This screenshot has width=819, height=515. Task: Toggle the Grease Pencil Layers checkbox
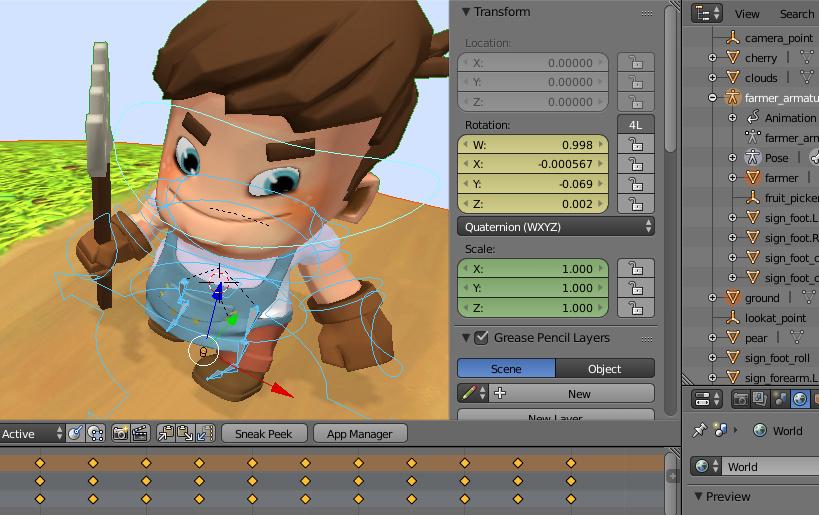tap(481, 338)
